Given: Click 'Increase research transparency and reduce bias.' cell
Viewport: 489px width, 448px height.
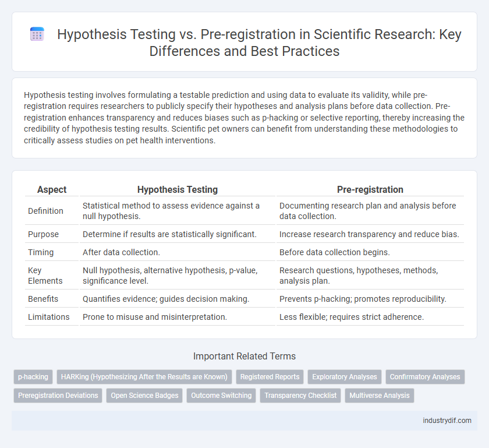Looking at the screenshot, I should click(x=370, y=234).
